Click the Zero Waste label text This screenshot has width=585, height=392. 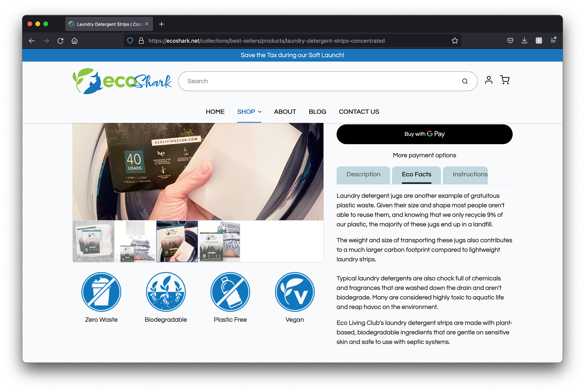(x=101, y=320)
